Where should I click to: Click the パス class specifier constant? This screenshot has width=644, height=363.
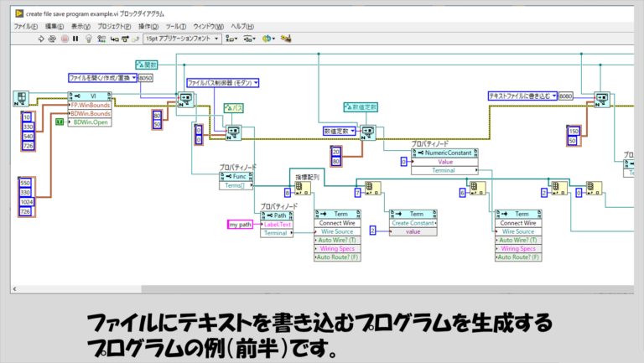click(x=234, y=108)
